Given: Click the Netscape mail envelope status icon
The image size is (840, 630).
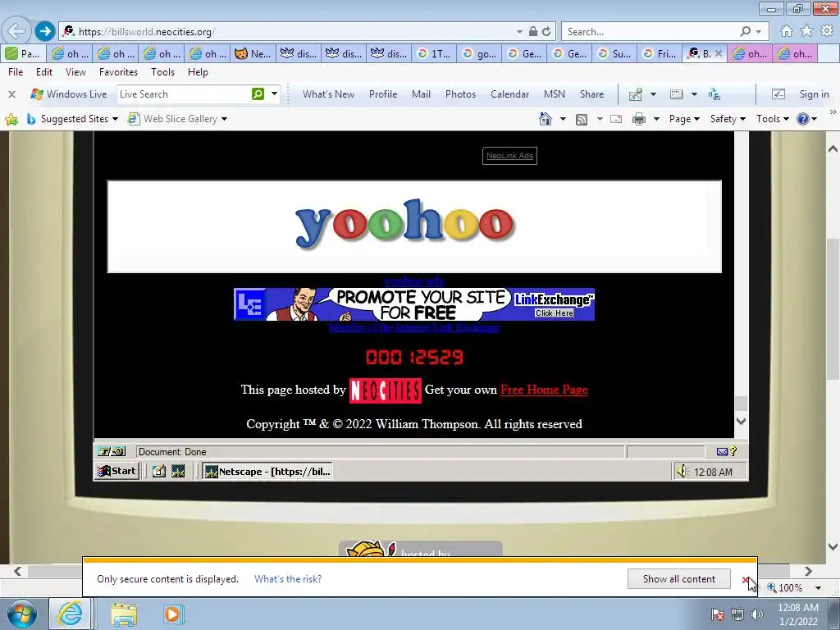Looking at the screenshot, I should (x=722, y=452).
